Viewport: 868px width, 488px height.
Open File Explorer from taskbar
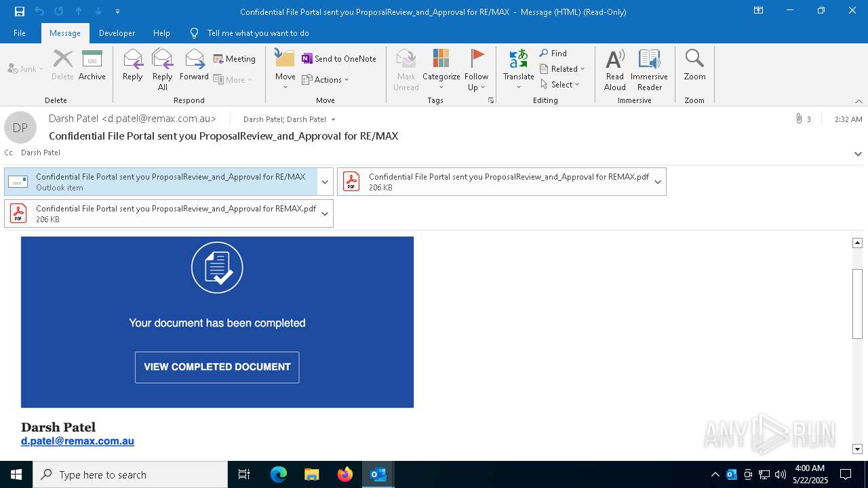(x=312, y=474)
